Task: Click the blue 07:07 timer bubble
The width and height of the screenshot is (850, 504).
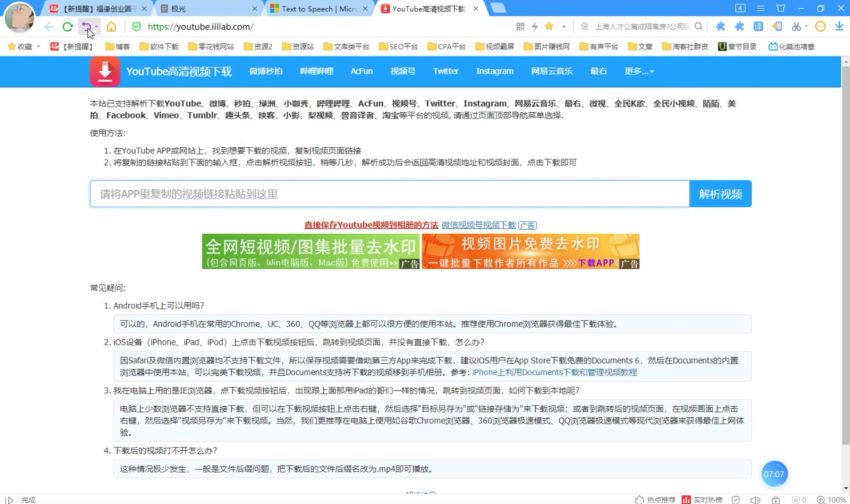Action: (x=774, y=474)
